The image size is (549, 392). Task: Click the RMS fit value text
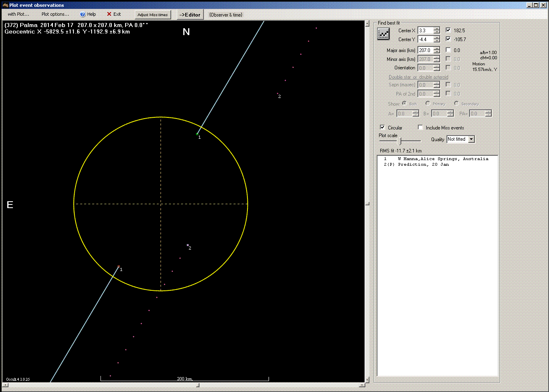pyautogui.click(x=400, y=151)
